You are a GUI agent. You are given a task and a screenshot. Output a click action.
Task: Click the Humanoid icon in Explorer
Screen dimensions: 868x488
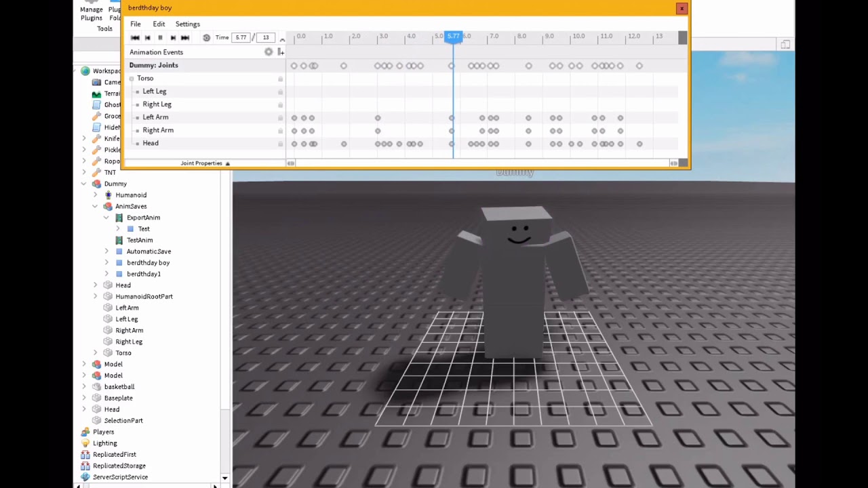(108, 195)
